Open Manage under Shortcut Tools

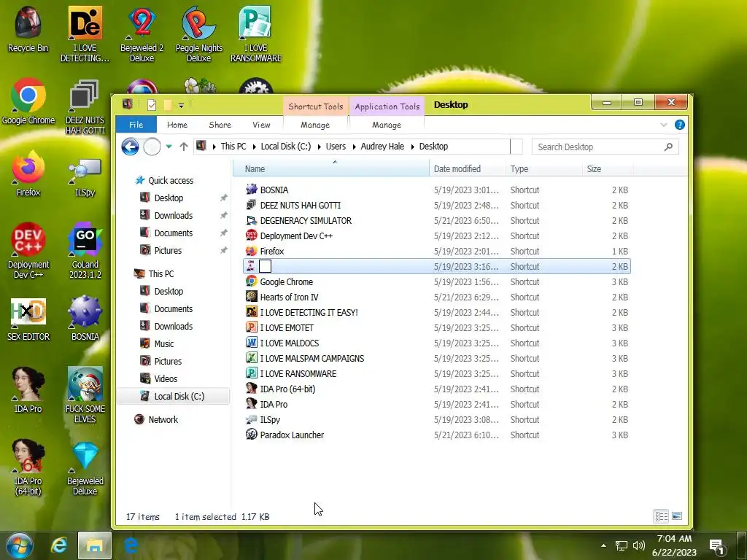tap(315, 125)
